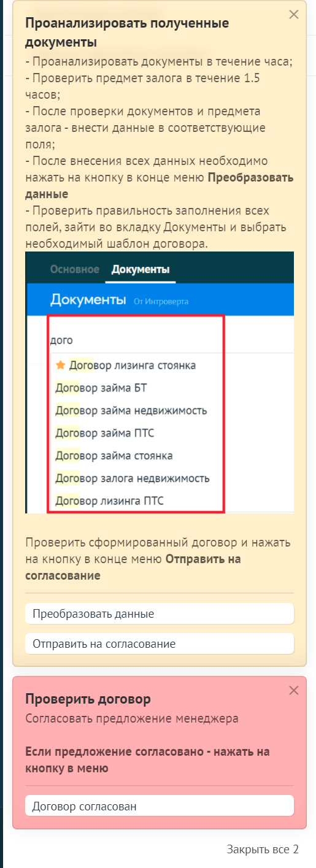Select Договор залога недвижимость template
The image size is (316, 868).
pos(133,478)
